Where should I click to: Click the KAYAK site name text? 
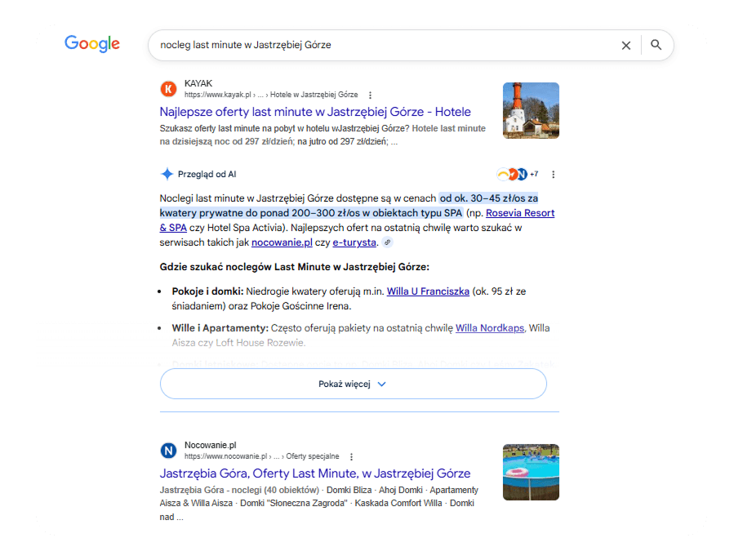(198, 83)
